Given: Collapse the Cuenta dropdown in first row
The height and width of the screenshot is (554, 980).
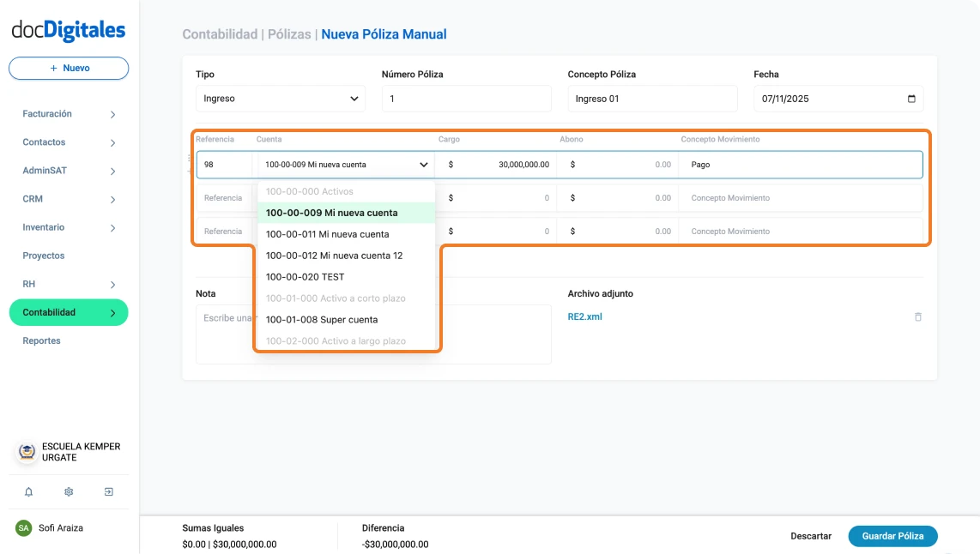Looking at the screenshot, I should [423, 164].
